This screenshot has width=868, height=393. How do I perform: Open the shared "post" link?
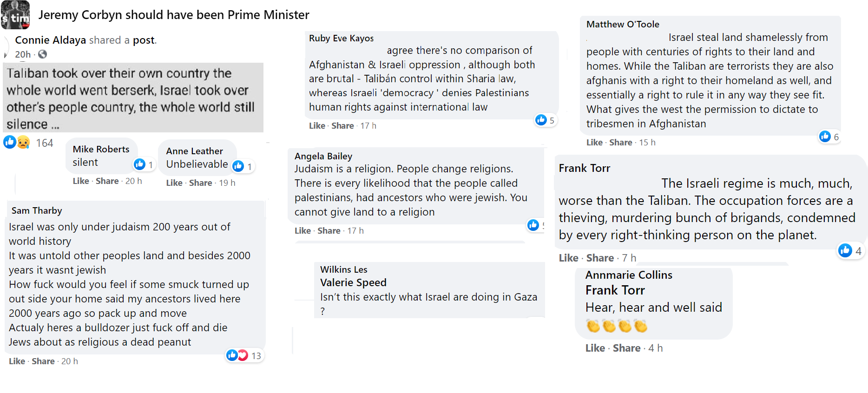(144, 40)
